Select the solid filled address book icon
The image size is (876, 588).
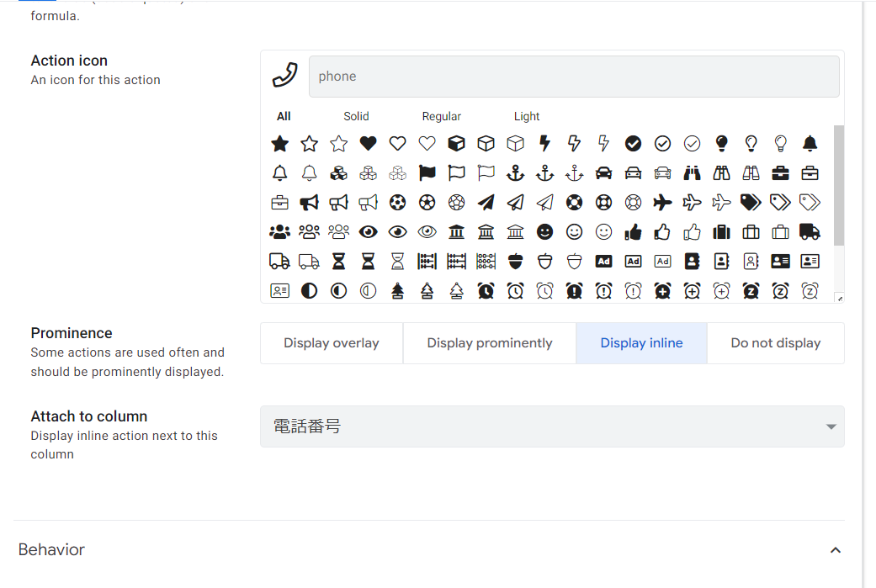coord(692,262)
